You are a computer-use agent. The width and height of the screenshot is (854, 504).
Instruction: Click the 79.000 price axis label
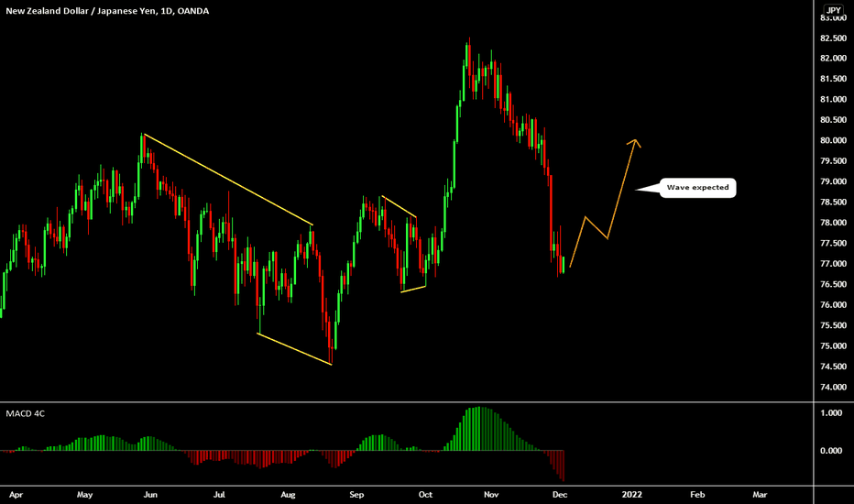833,181
